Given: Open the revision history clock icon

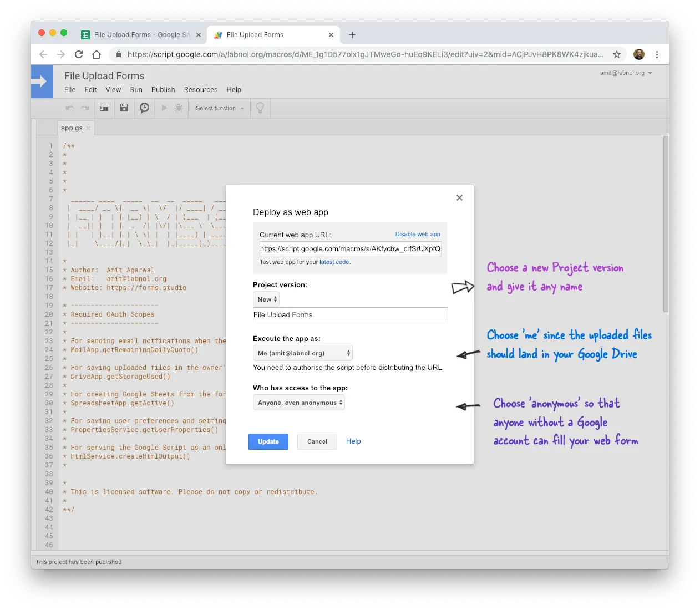Looking at the screenshot, I should pos(144,108).
